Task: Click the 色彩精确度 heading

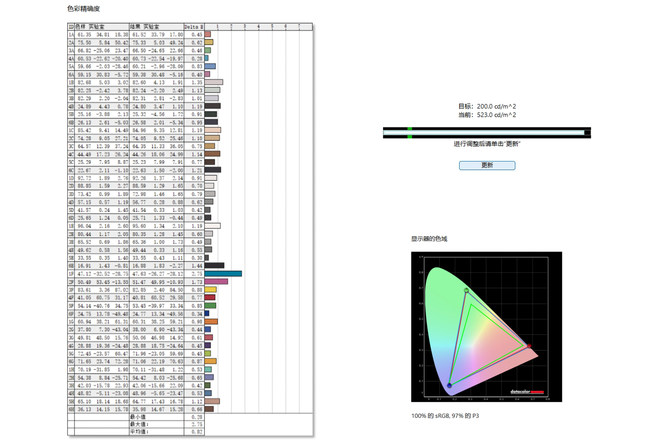Action: point(83,9)
